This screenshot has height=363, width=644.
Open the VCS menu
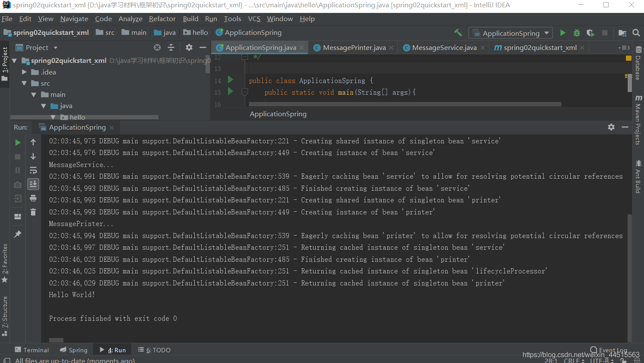click(x=254, y=19)
